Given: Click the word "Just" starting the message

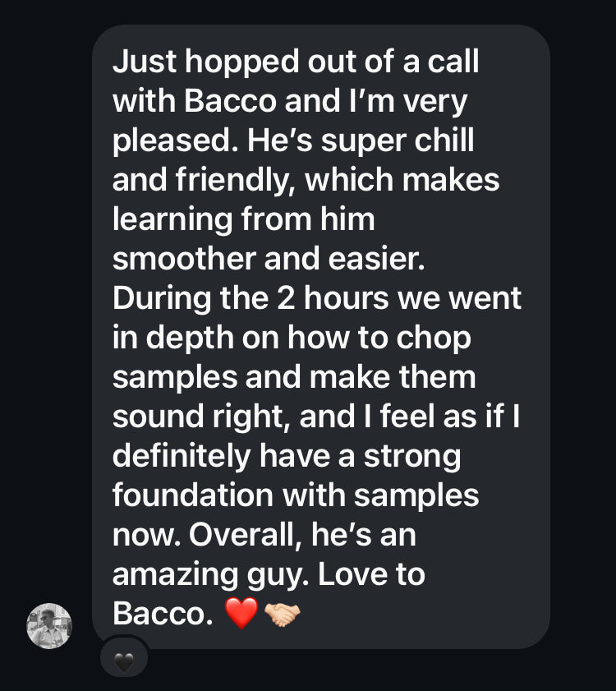Looking at the screenshot, I should 139,62.
